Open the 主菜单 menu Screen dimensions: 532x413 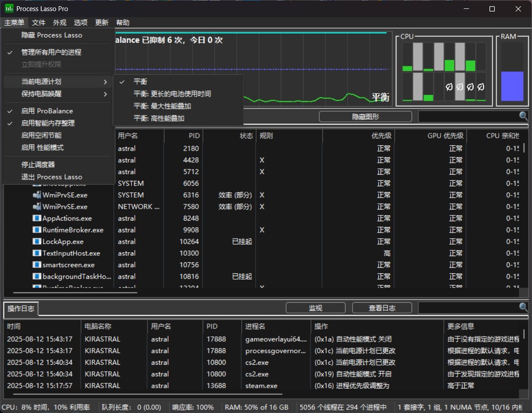15,23
